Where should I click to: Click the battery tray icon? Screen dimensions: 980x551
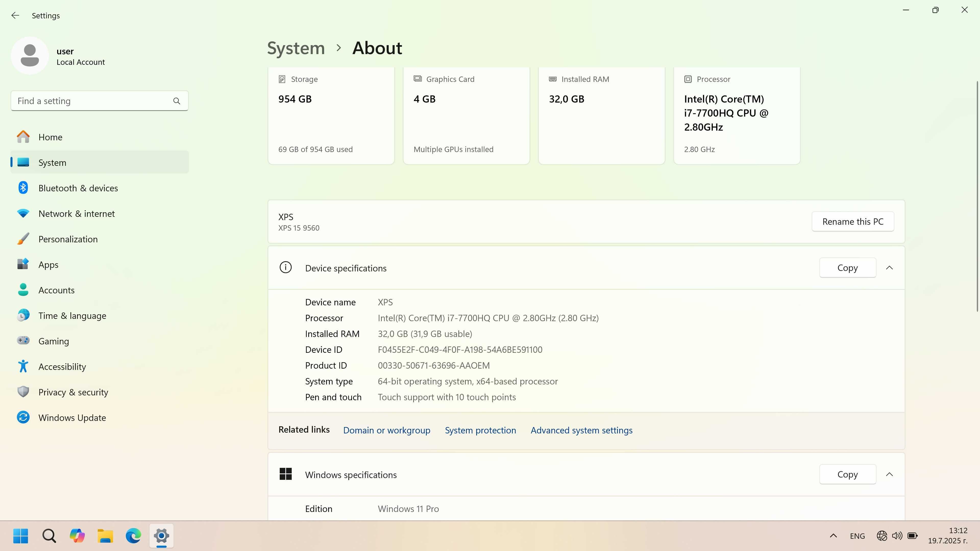[x=912, y=536]
